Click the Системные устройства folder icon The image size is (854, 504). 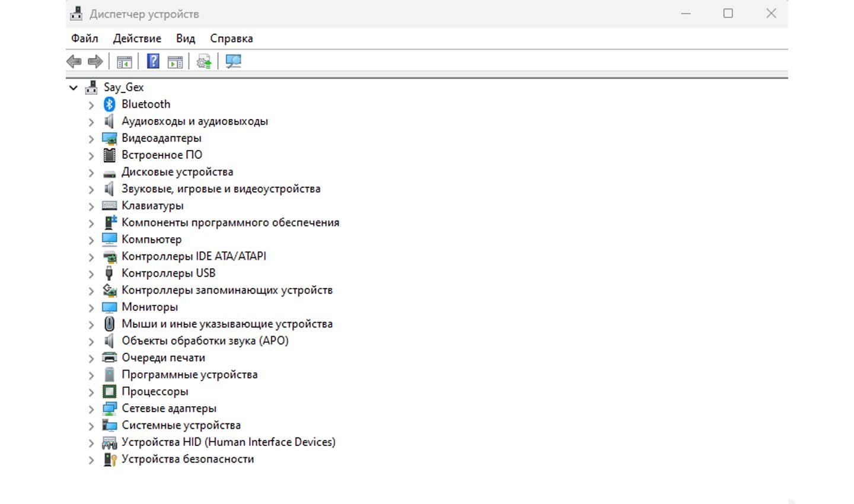pyautogui.click(x=109, y=425)
